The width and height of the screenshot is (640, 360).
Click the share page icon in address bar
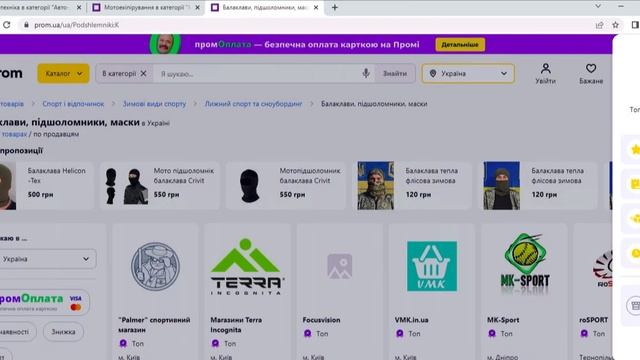click(599, 25)
